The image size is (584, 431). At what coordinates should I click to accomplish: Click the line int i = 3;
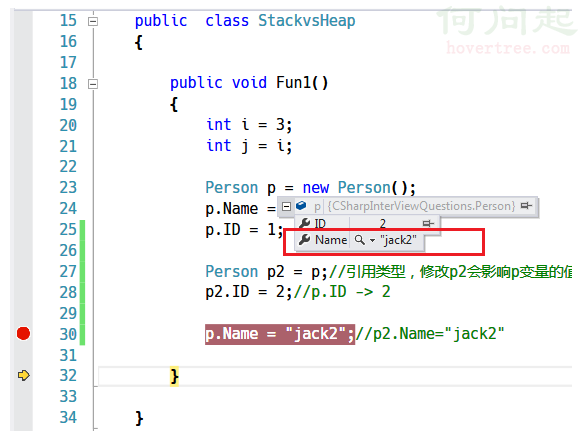(x=249, y=125)
